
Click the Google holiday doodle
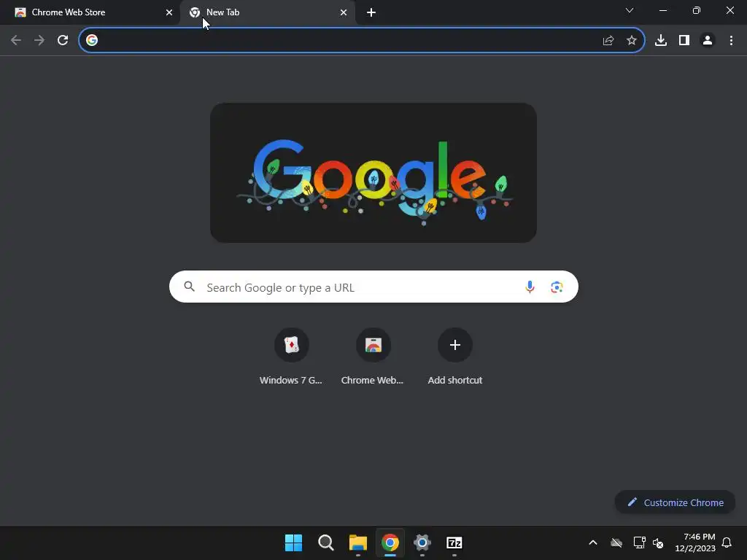coord(373,173)
